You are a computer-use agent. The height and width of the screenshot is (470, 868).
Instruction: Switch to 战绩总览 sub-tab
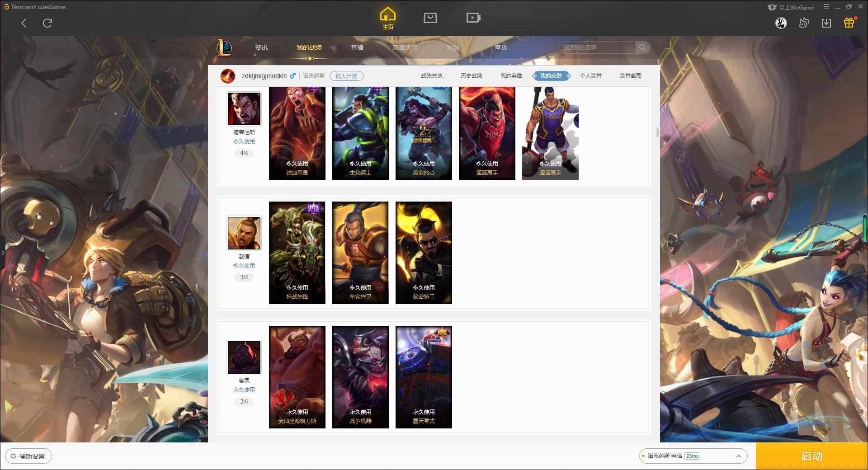432,76
